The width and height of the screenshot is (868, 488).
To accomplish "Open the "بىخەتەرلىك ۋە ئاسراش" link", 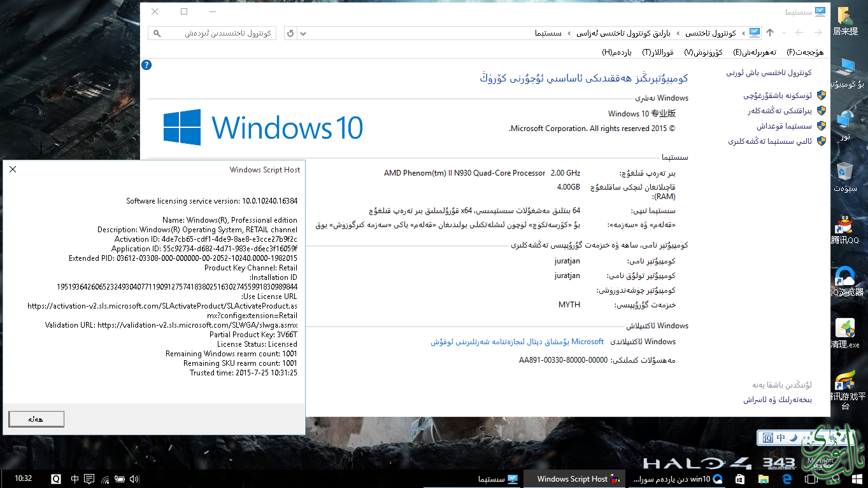I will (x=778, y=400).
